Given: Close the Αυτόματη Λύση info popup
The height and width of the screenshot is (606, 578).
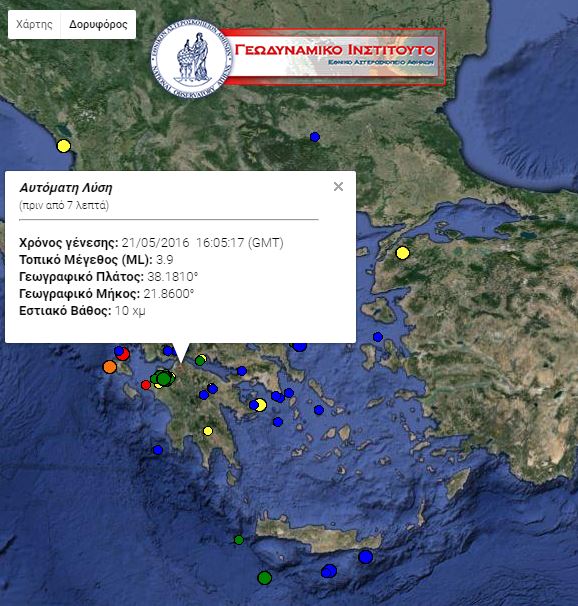Looking at the screenshot, I should click(x=338, y=187).
